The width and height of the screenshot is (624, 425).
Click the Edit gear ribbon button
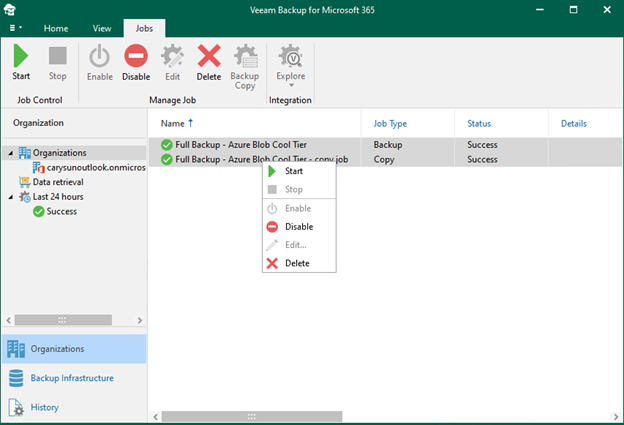[x=172, y=62]
